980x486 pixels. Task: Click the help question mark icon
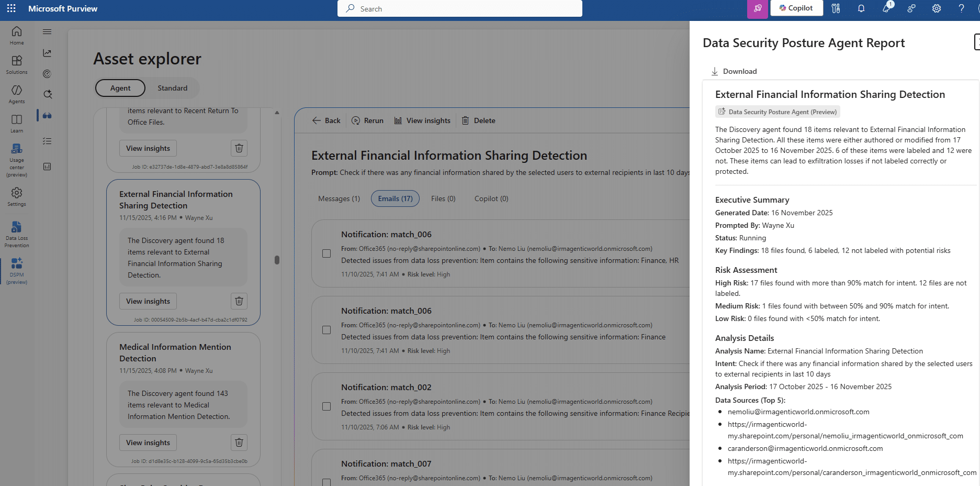pyautogui.click(x=961, y=8)
